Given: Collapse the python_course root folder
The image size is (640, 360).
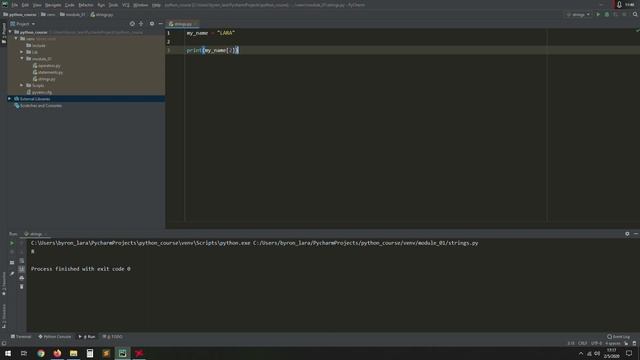Looking at the screenshot, I should (11, 32).
